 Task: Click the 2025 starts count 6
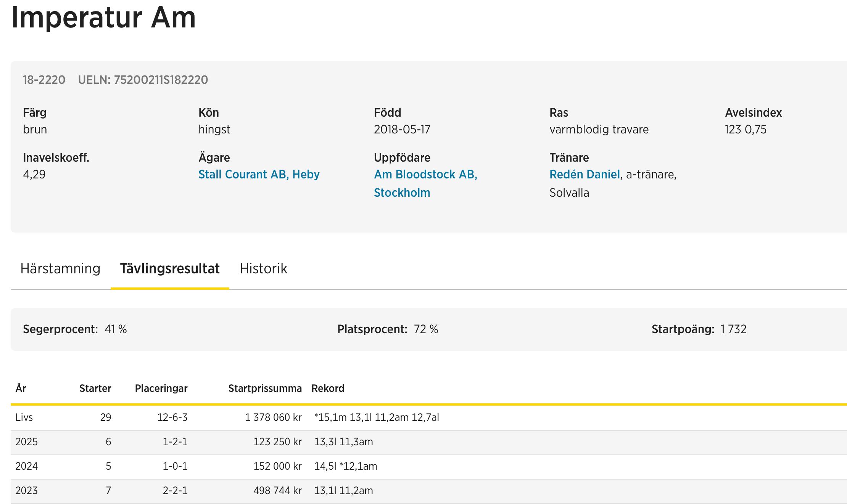click(108, 442)
